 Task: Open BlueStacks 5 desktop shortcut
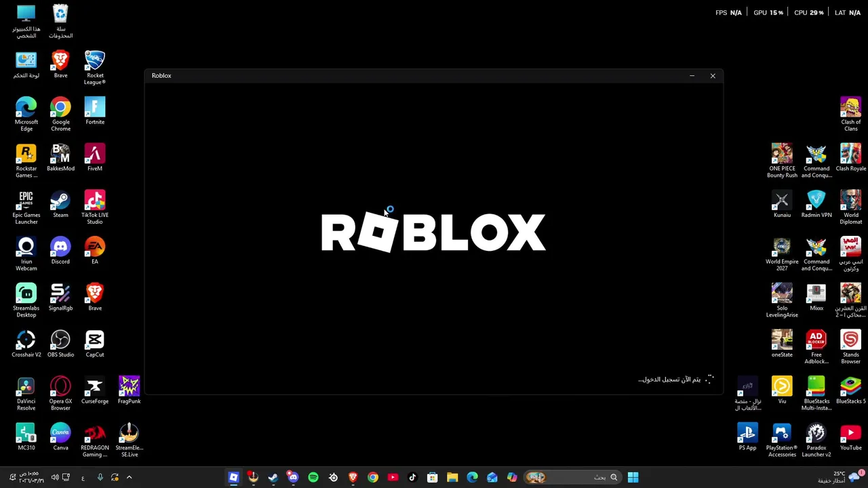pos(850,390)
